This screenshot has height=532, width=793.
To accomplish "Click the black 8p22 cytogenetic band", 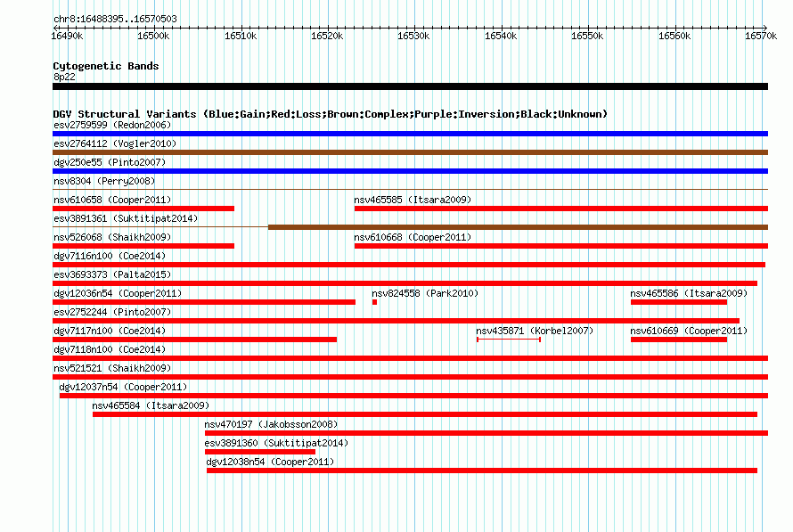I will [410, 86].
